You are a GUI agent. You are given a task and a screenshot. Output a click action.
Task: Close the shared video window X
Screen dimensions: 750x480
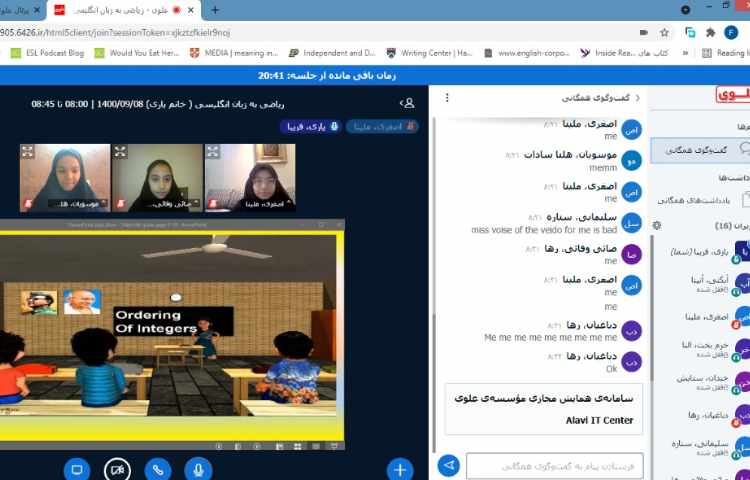pos(339,224)
